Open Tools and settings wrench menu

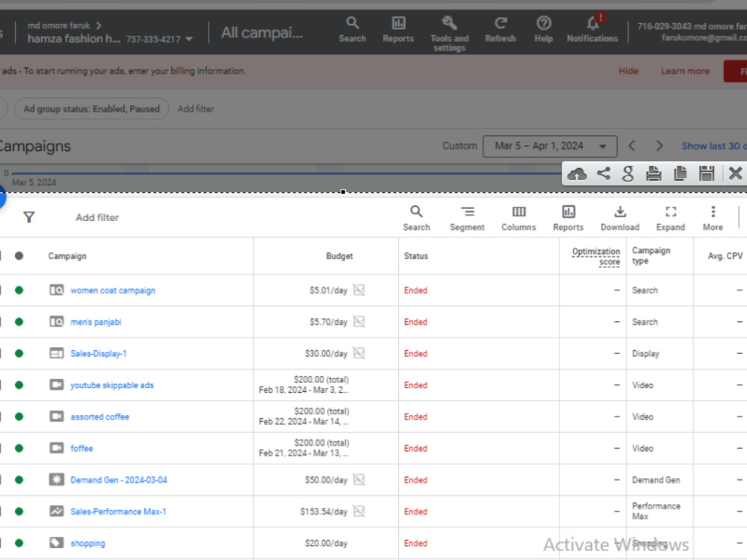pos(449,34)
